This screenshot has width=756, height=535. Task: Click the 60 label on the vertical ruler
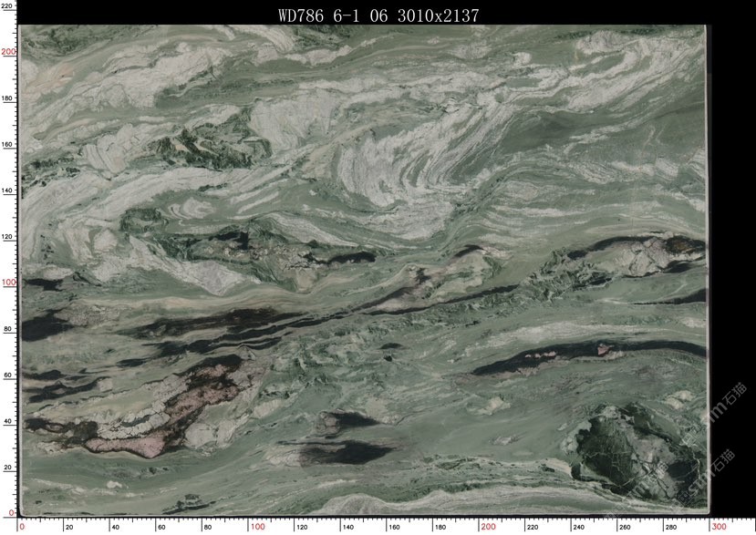tap(9, 375)
